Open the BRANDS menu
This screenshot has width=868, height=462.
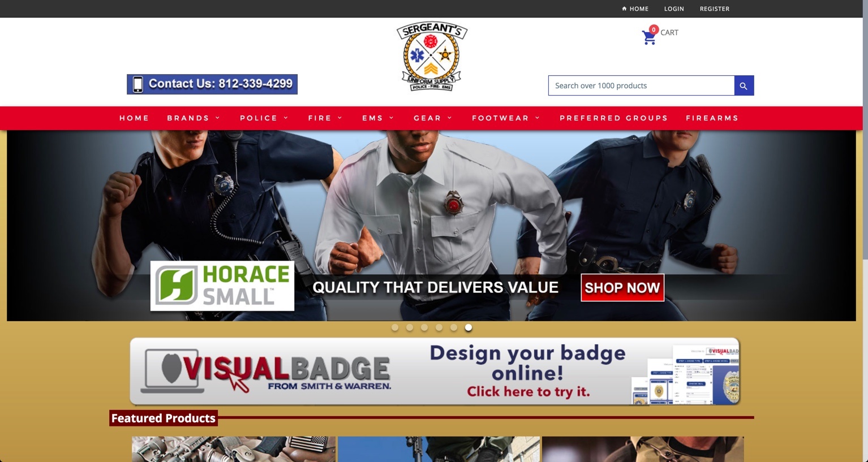pos(188,118)
